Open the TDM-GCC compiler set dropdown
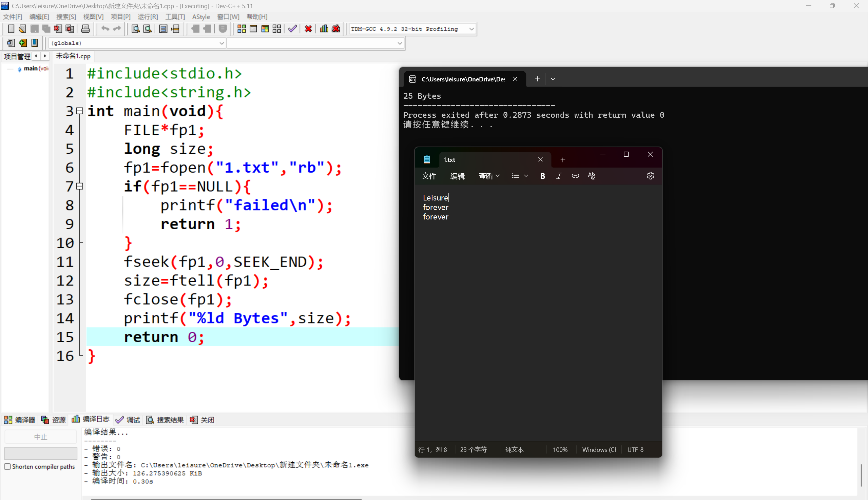This screenshot has height=500, width=868. click(x=471, y=29)
